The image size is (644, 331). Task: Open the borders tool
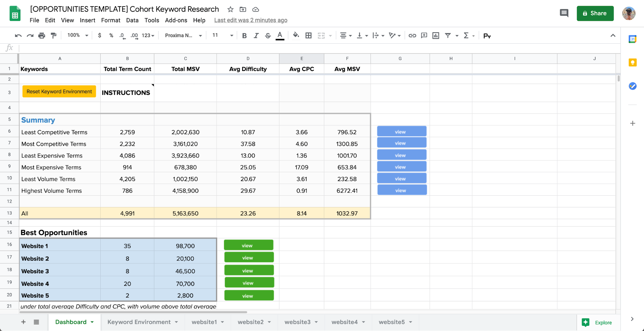click(308, 35)
